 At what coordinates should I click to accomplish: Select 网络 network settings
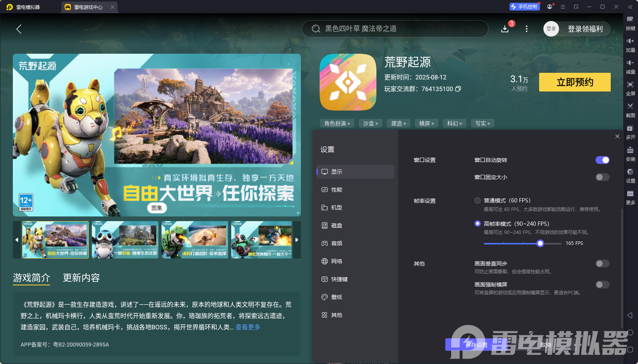(337, 261)
